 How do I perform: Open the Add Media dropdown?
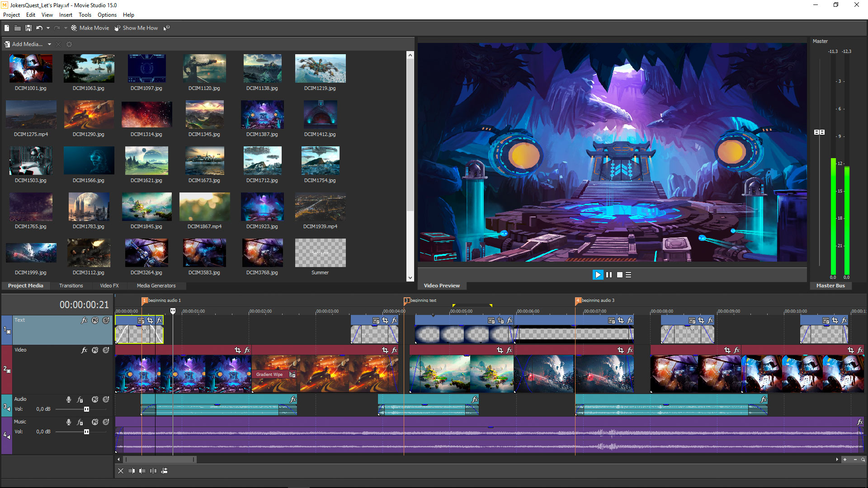tap(49, 44)
